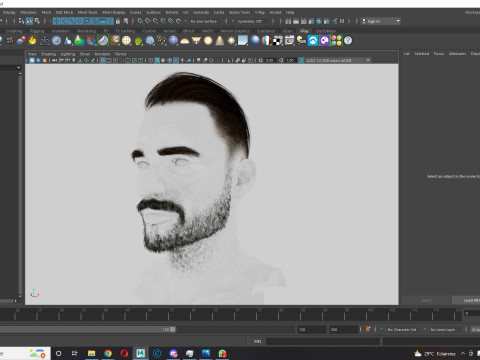Toggle select by object type mode
Screen dimensions: 480x360
pyautogui.click(x=29, y=21)
